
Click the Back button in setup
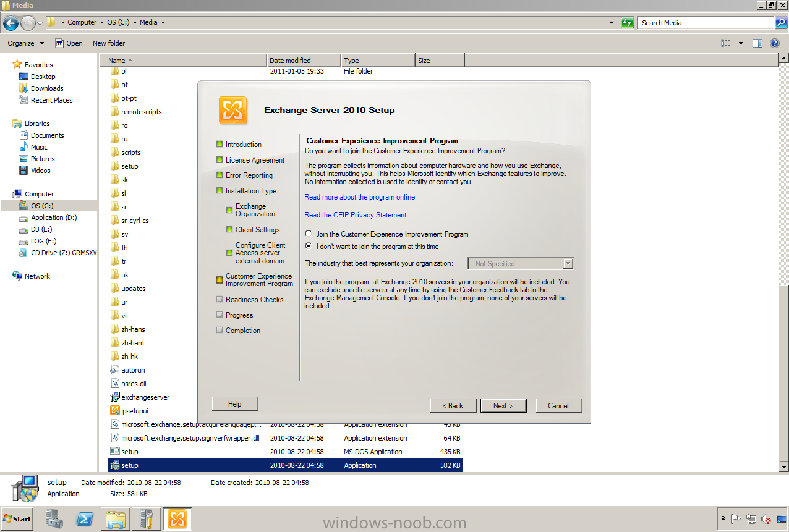[x=453, y=406]
